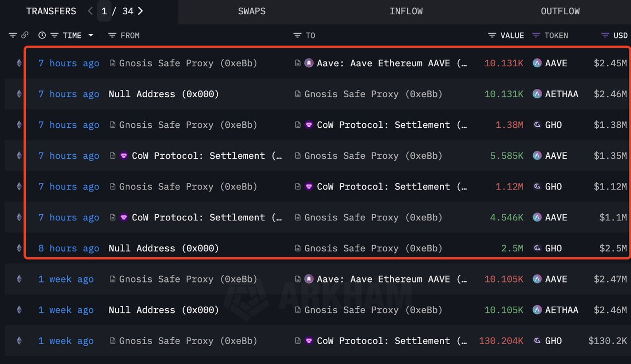The width and height of the screenshot is (631, 364).
Task: Click the USD amount $1.12M
Action: (610, 187)
